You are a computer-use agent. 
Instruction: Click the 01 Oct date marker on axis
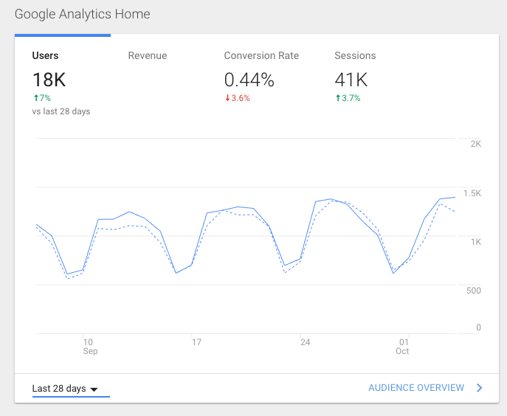click(x=402, y=346)
